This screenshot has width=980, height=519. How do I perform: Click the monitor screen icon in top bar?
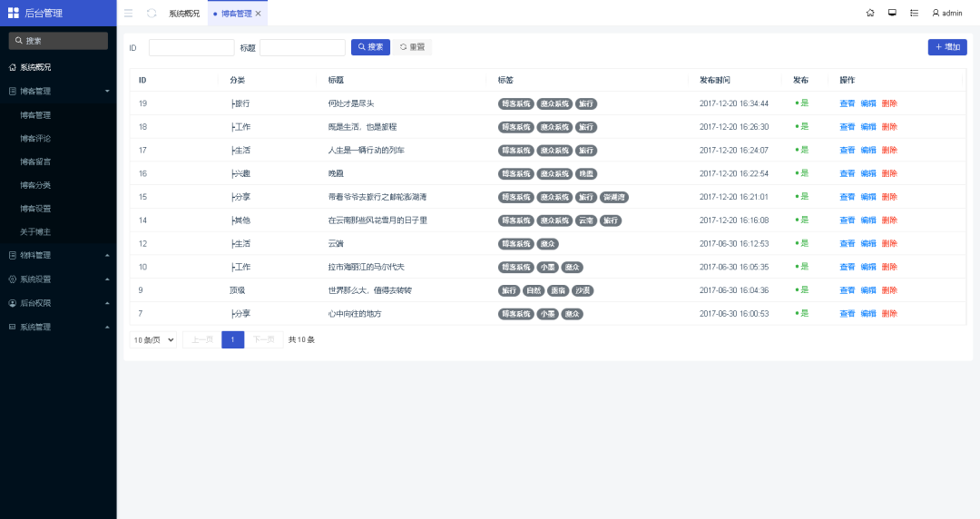tap(892, 13)
